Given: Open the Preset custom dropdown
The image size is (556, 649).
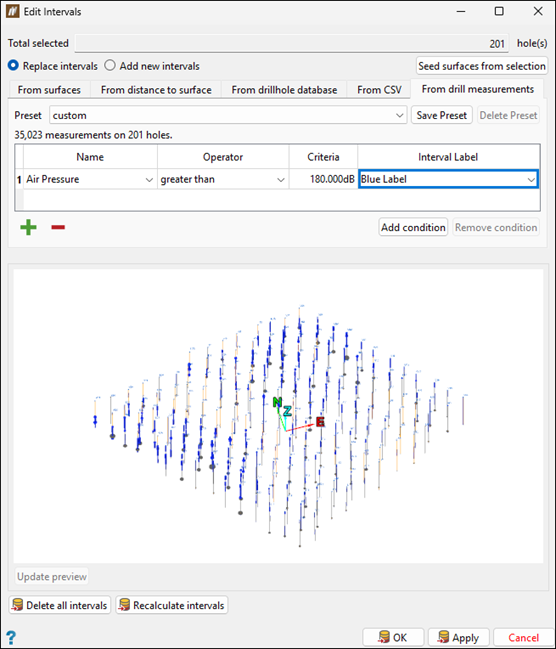Looking at the screenshot, I should click(x=228, y=115).
